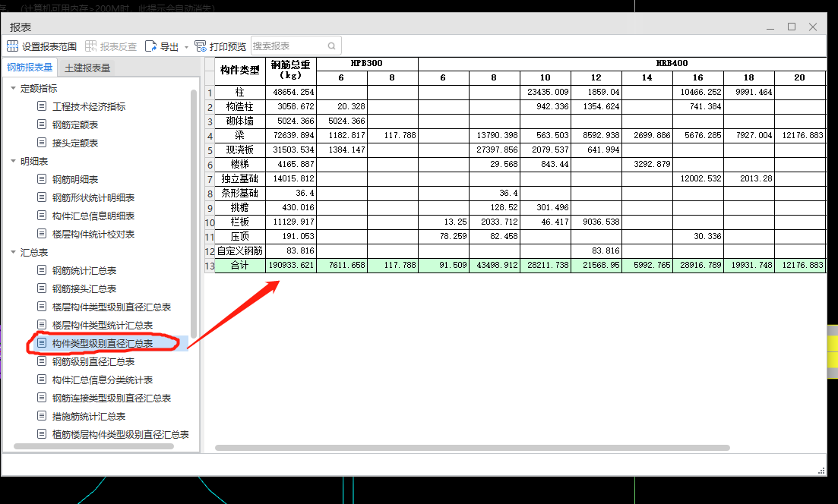Click row number 10 header
This screenshot has width=838, height=504.
coord(210,222)
